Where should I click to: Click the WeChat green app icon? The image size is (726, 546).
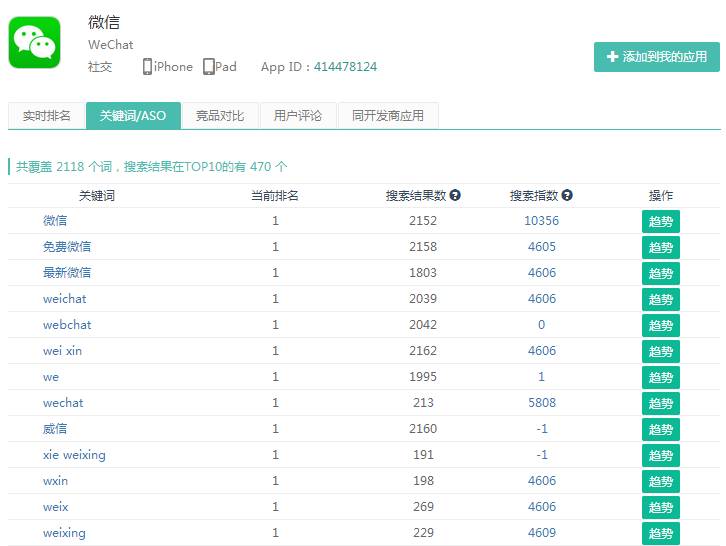pyautogui.click(x=35, y=43)
